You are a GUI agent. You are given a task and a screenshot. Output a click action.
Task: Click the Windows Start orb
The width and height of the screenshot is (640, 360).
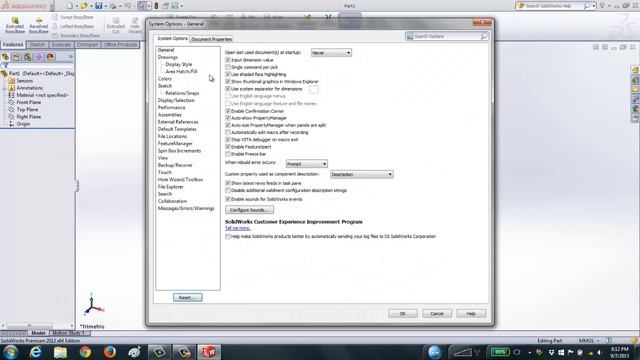pyautogui.click(x=11, y=352)
